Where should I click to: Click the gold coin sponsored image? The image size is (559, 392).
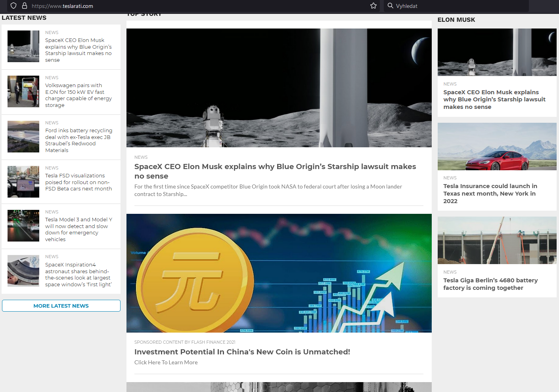coord(279,273)
